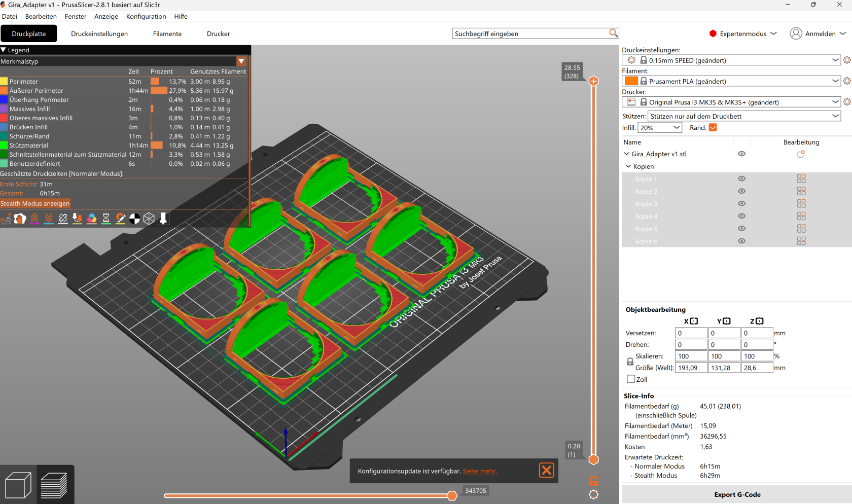This screenshot has width=852, height=504.
Task: Toggle tool changes display icon
Action: (77, 219)
